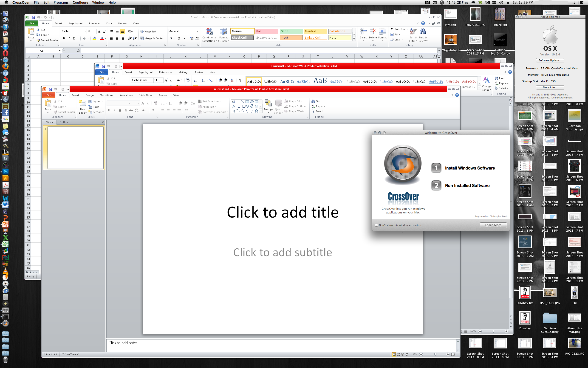Open PowerPoint Layout dropdown
The image size is (588, 368).
[96, 101]
